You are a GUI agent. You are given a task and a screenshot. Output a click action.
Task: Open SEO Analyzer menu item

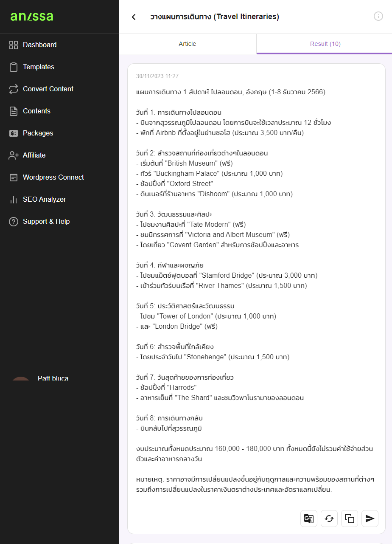tap(59, 199)
